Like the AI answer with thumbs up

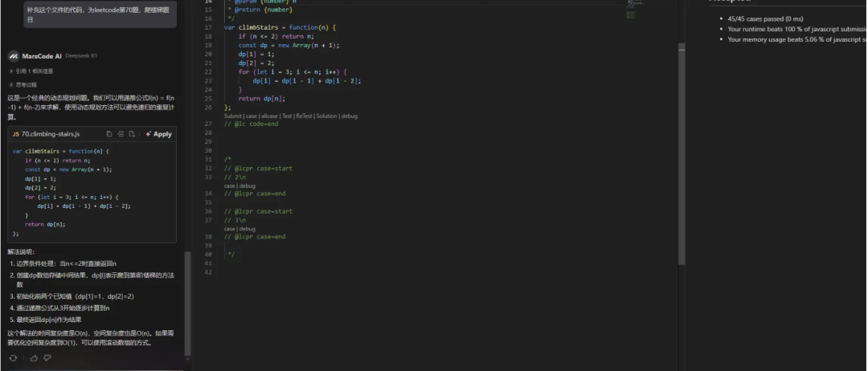point(34,358)
